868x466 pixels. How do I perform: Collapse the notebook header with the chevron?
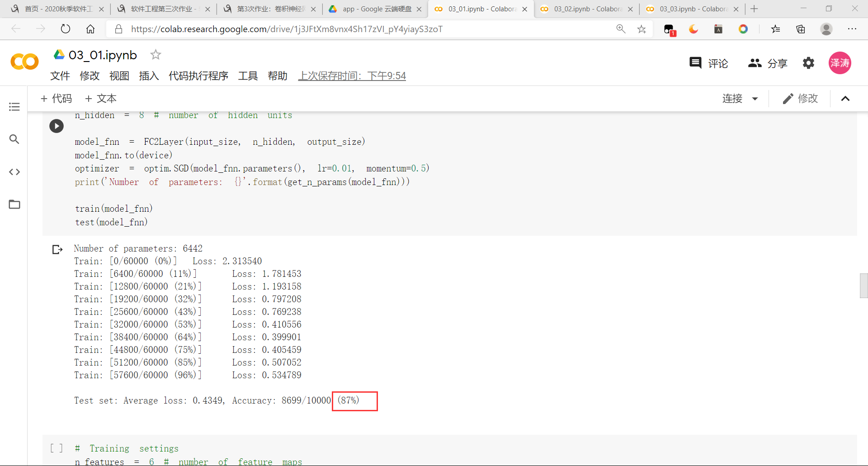click(x=845, y=99)
